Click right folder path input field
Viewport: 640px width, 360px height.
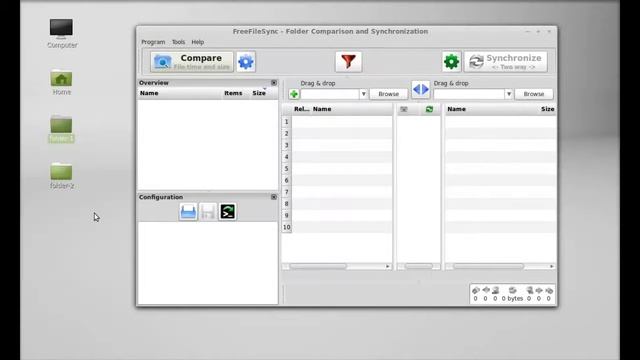(x=469, y=94)
